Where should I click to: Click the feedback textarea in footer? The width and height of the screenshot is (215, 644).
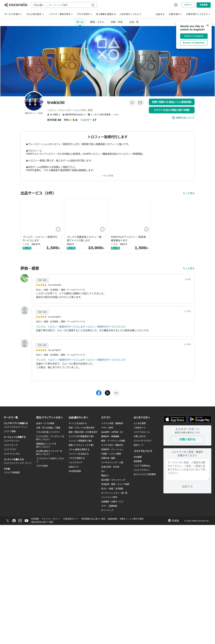tap(187, 469)
